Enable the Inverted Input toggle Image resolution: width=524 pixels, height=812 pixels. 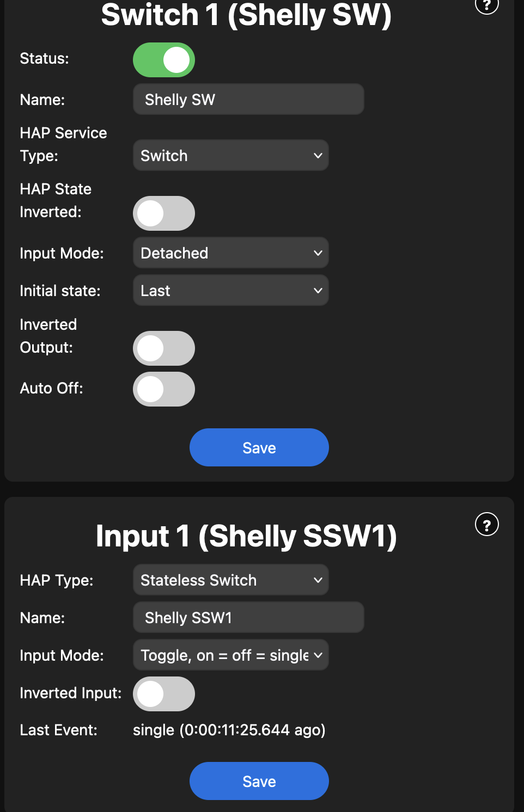click(164, 694)
